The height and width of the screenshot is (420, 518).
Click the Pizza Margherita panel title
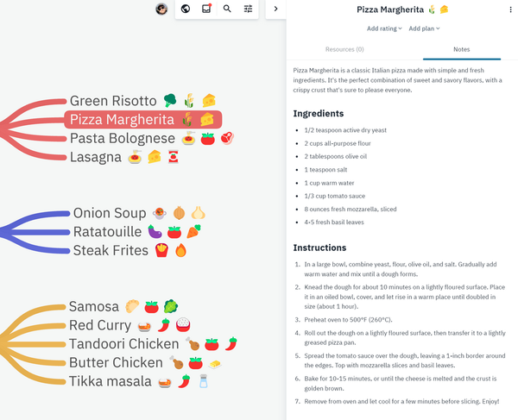point(398,9)
